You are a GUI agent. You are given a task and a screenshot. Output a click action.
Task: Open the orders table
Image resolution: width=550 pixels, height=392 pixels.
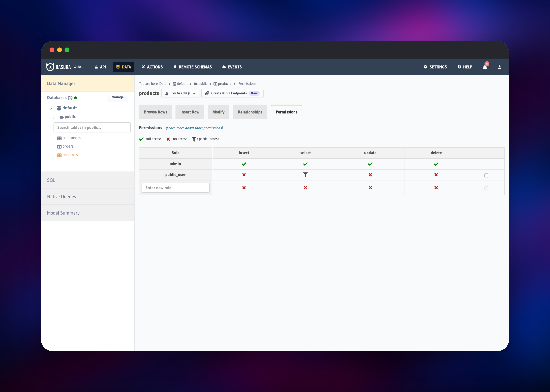pyautogui.click(x=68, y=146)
